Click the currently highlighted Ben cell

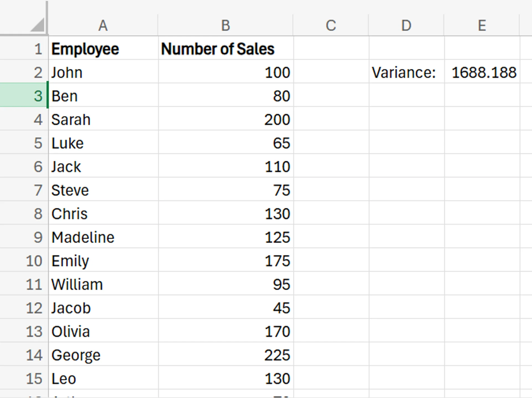(x=103, y=96)
